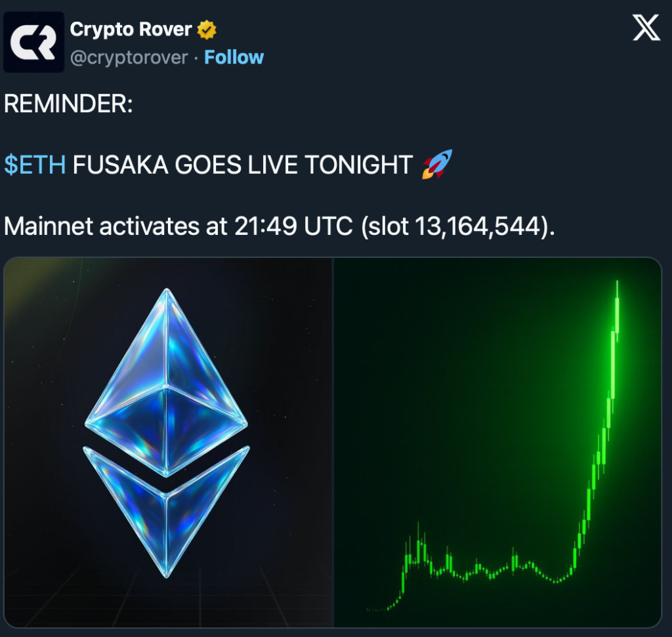Open the Crypto Rover CR avatar
Viewport: 672px width, 637px height.
[34, 42]
